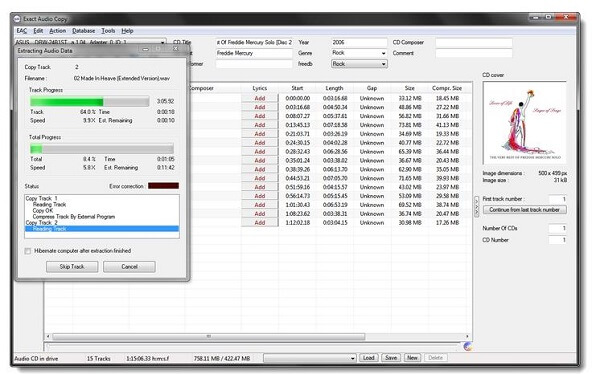Click the artist field with Freddie Mercury
600x374 pixels.
pos(254,53)
